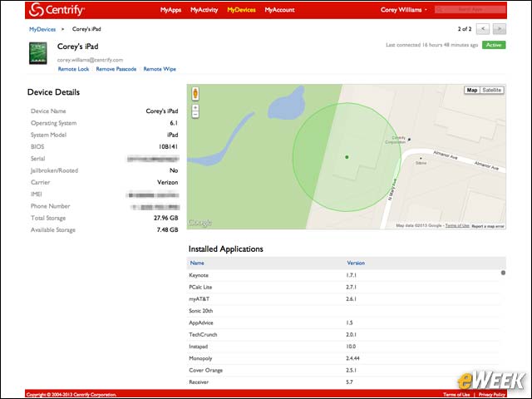Click Report a map error link
The height and width of the screenshot is (399, 532).
pos(488,226)
